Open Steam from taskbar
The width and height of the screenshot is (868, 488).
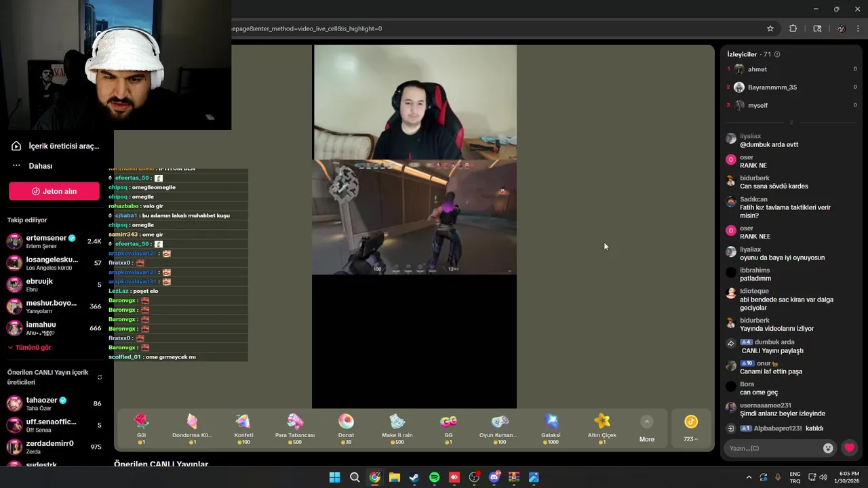click(414, 477)
